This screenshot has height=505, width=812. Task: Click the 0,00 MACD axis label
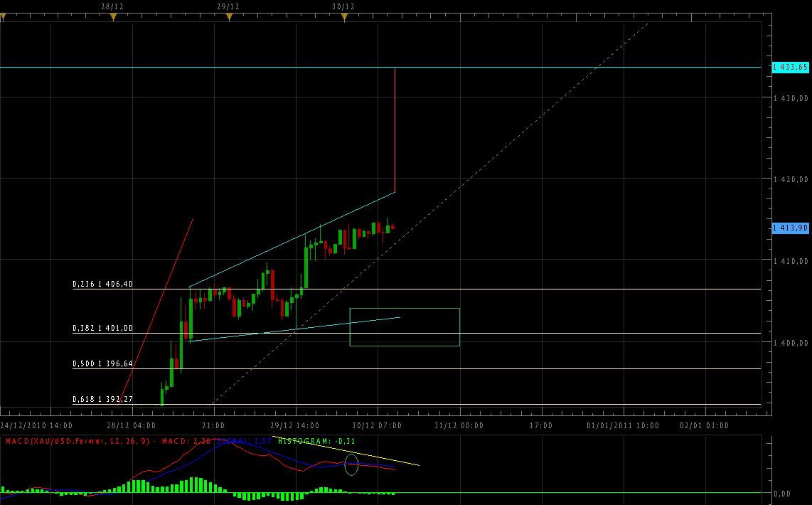click(782, 493)
